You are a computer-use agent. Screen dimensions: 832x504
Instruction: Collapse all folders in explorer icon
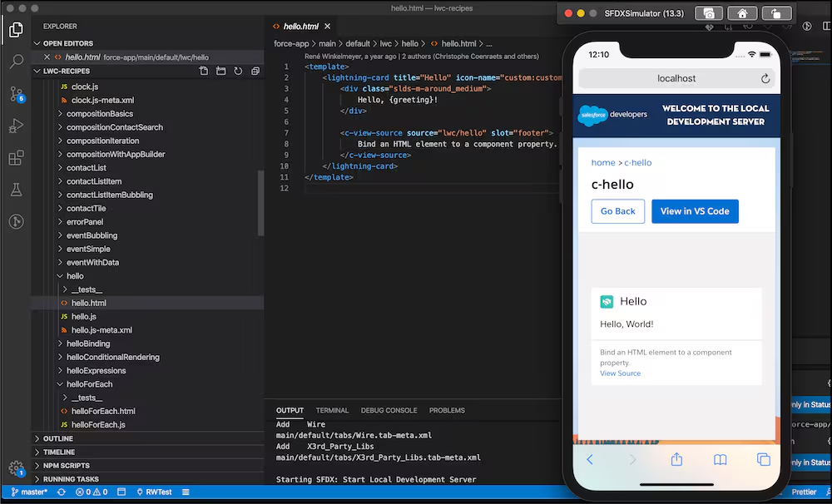(255, 71)
